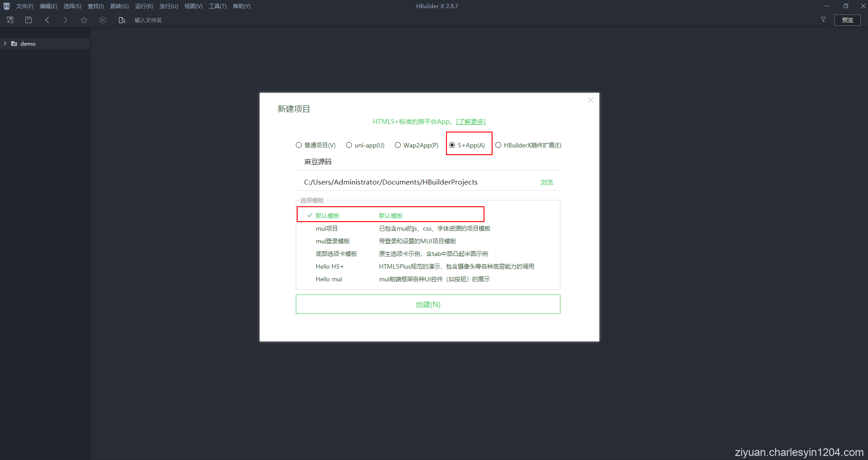Click the chevron next to demo in sidebar
The image size is (868, 460).
(x=5, y=43)
